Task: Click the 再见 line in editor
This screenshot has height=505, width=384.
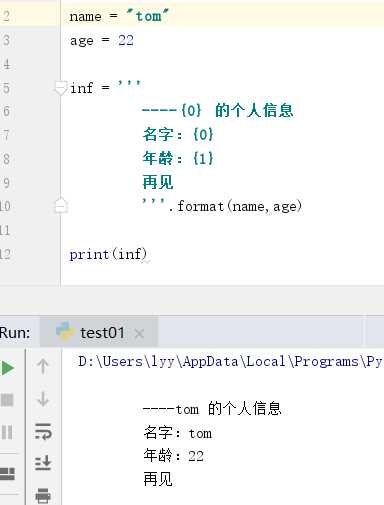Action: click(158, 182)
